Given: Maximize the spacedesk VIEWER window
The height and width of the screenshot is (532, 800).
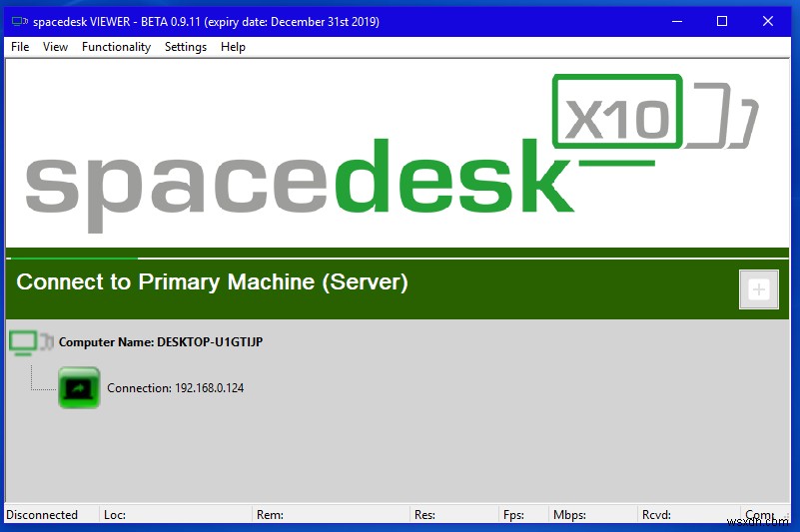Looking at the screenshot, I should [722, 21].
